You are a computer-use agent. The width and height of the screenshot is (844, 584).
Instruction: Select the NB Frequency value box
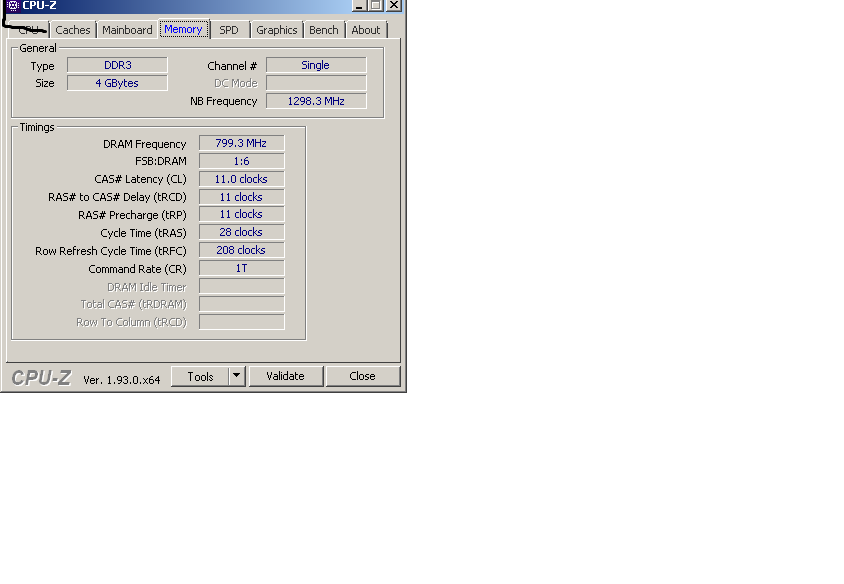(316, 101)
